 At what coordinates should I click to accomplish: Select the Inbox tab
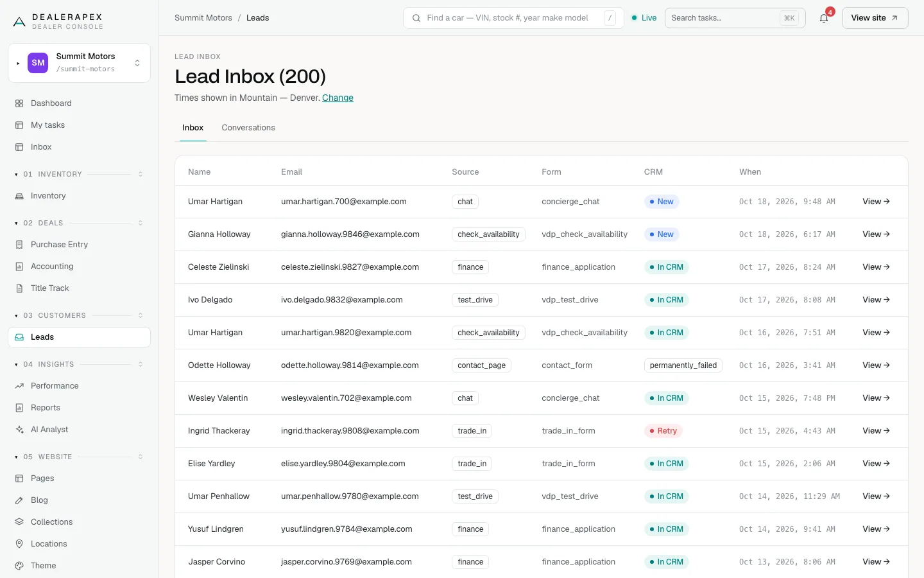tap(193, 128)
